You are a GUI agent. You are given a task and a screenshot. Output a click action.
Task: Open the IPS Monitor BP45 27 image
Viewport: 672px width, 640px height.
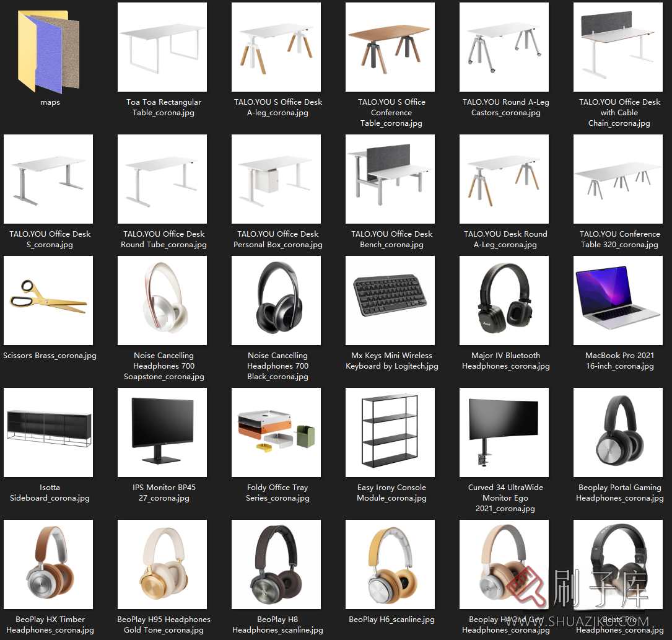162,432
